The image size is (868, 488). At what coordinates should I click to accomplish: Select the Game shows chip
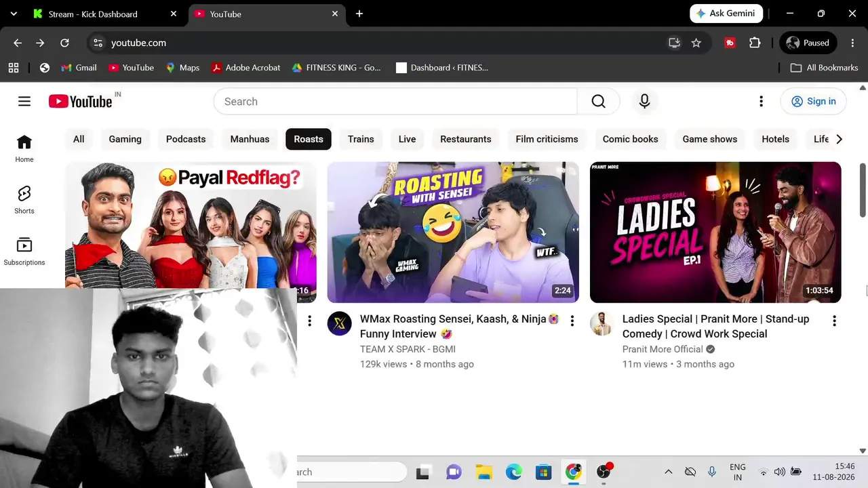[709, 139]
